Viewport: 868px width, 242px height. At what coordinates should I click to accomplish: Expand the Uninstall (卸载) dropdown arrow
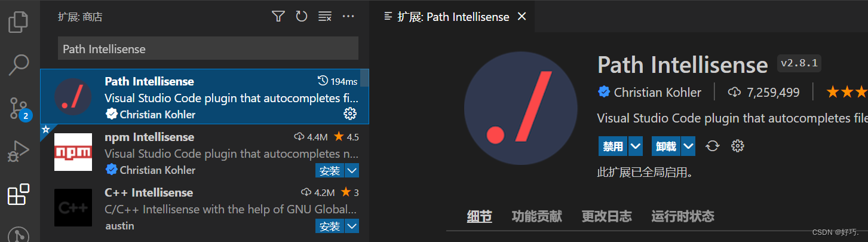pos(688,146)
